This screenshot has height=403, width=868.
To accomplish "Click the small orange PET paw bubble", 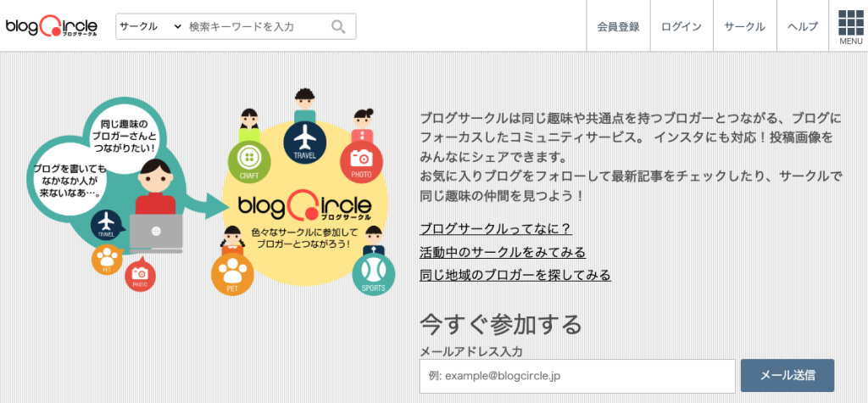I will 107,259.
